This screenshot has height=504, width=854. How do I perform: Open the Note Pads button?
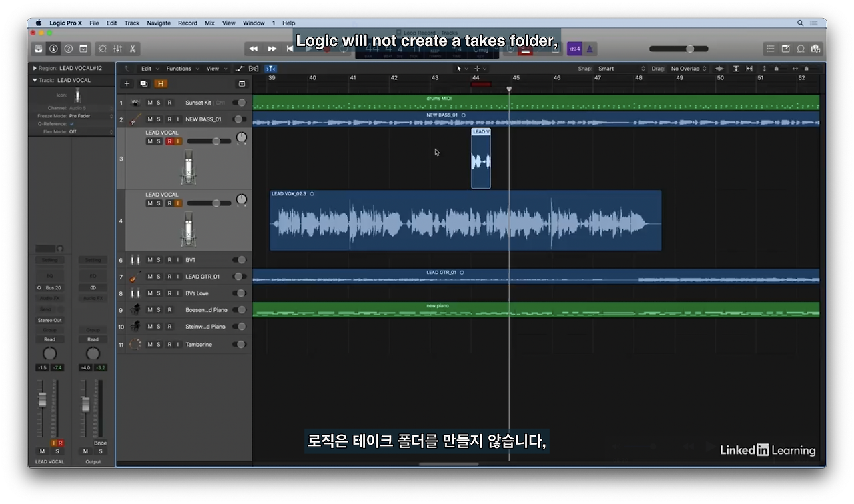(x=786, y=49)
